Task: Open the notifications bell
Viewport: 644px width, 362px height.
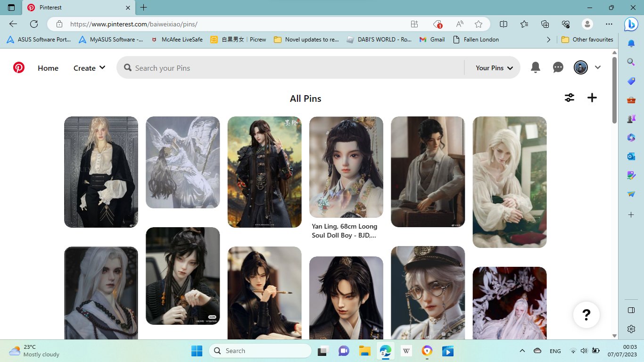Action: [x=535, y=68]
